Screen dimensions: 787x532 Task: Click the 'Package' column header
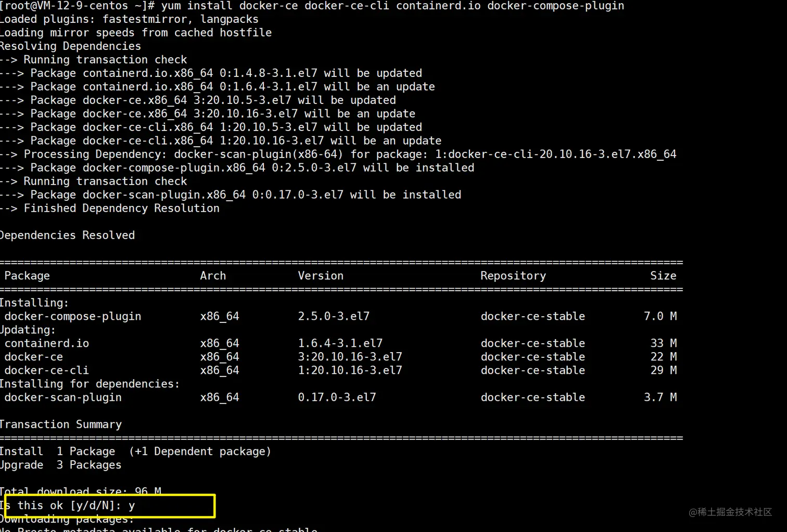point(27,276)
